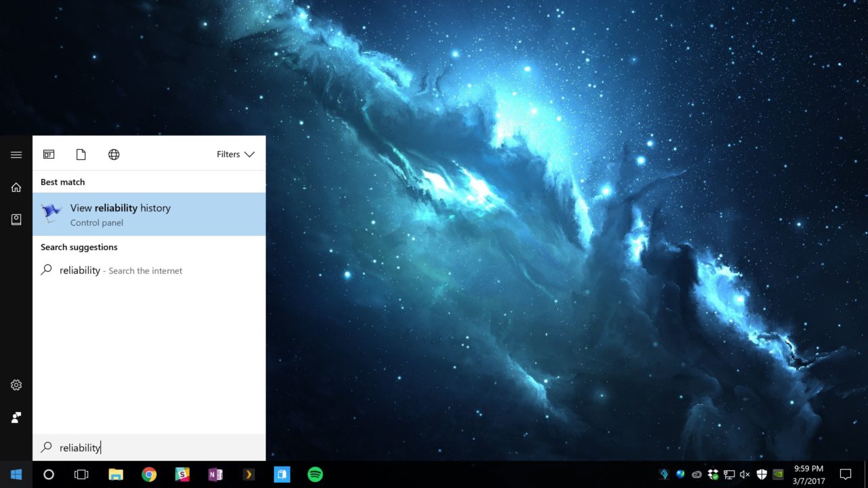868x488 pixels.
Task: Open Plex app on taskbar
Action: click(x=249, y=474)
